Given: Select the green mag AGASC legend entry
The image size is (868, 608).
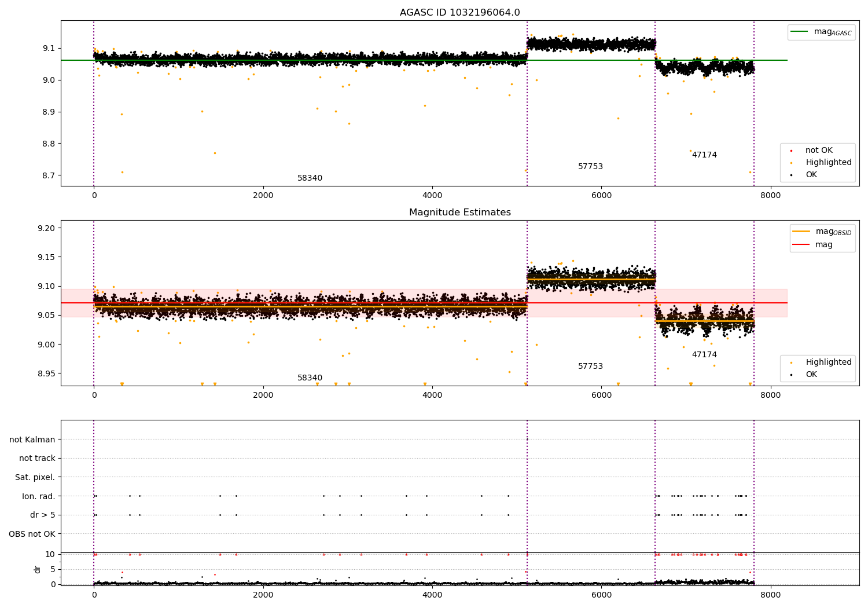Looking at the screenshot, I should point(821,32).
